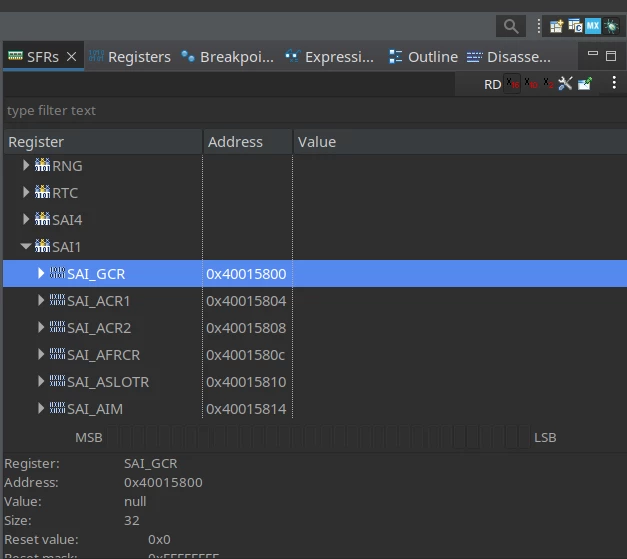Click the Address column header
The width and height of the screenshot is (627, 559).
248,142
